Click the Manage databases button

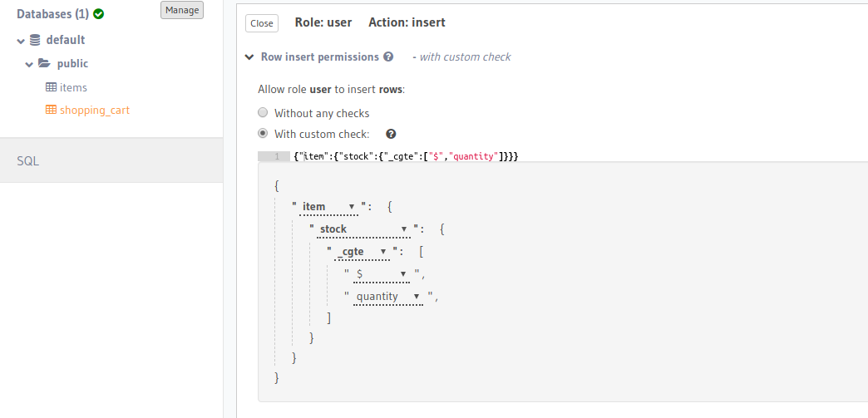(x=182, y=10)
